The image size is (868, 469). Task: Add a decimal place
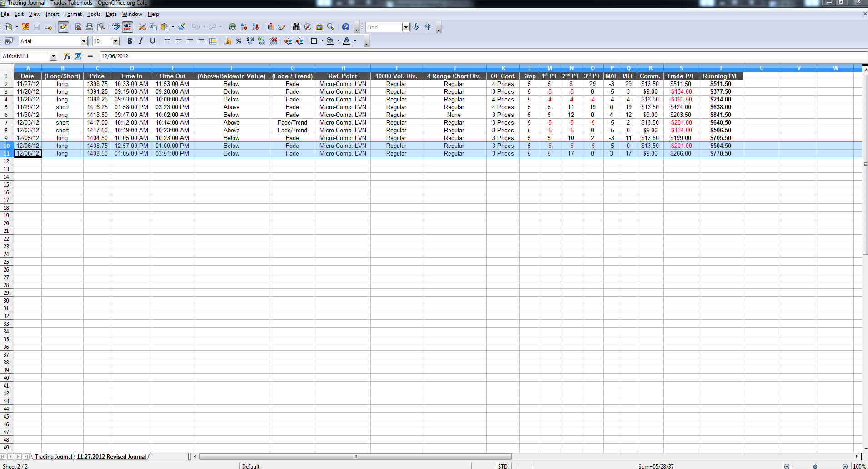coord(262,41)
